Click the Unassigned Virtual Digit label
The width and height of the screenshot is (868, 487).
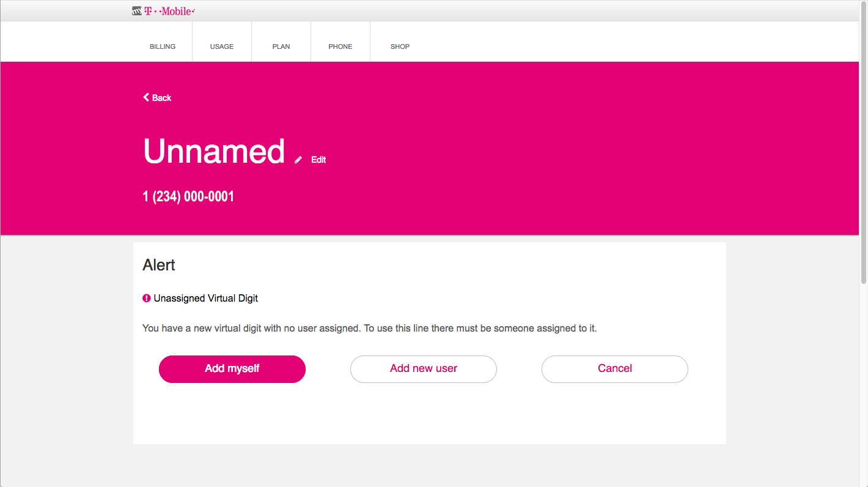tap(206, 299)
